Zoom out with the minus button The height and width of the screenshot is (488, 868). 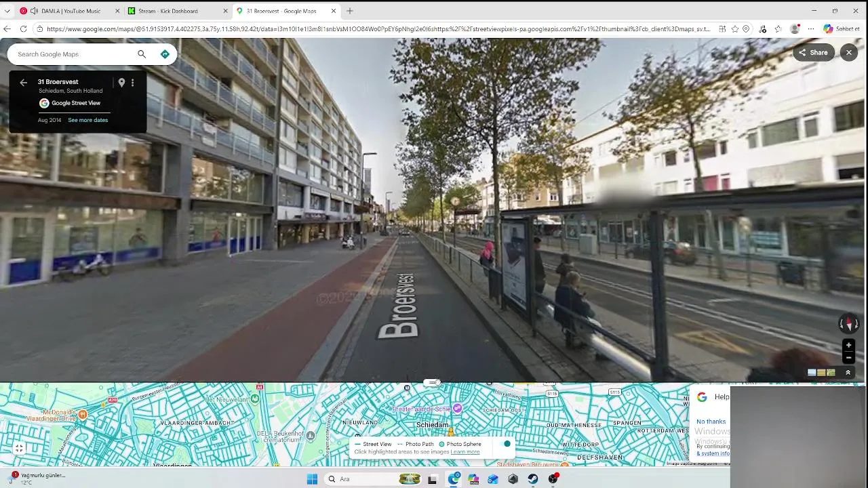pos(848,357)
